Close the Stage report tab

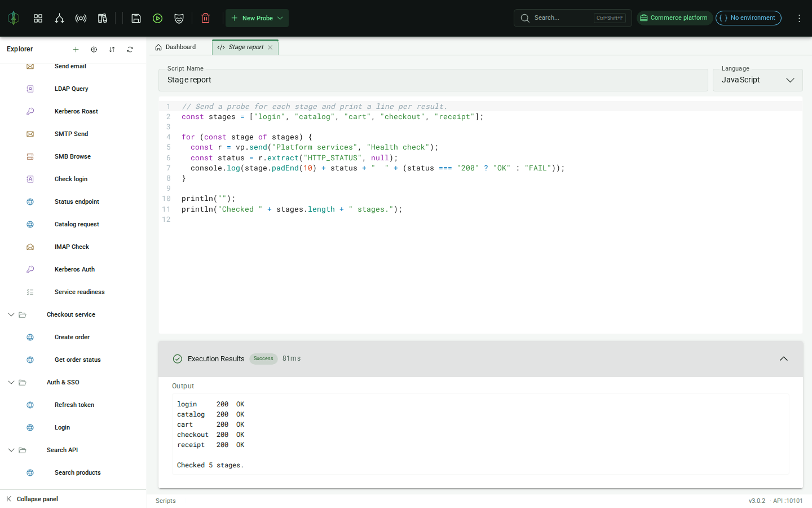point(270,47)
